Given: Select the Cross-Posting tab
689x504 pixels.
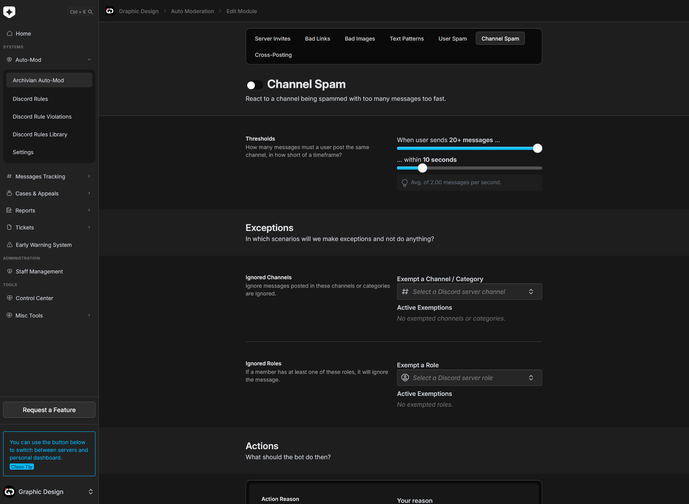Looking at the screenshot, I should click(273, 55).
